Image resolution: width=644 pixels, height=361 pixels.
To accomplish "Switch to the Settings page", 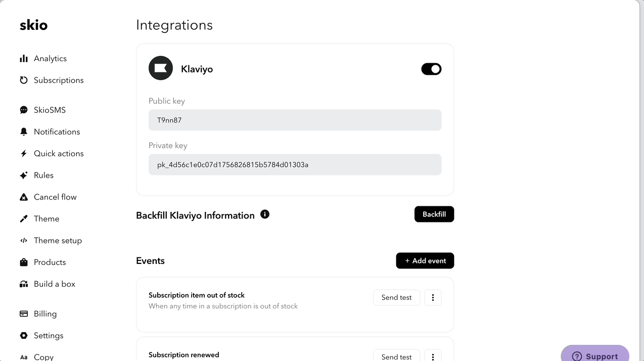I will (49, 335).
